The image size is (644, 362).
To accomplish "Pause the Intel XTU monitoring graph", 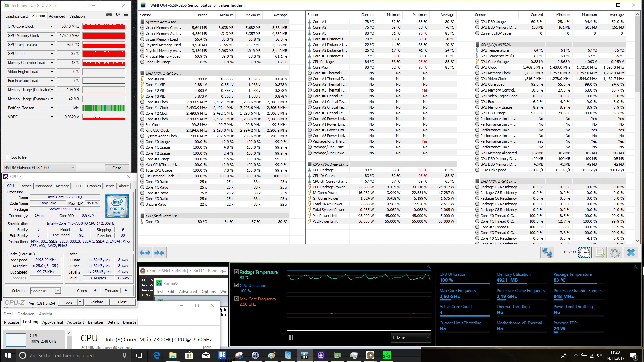I will pyautogui.click(x=291, y=338).
